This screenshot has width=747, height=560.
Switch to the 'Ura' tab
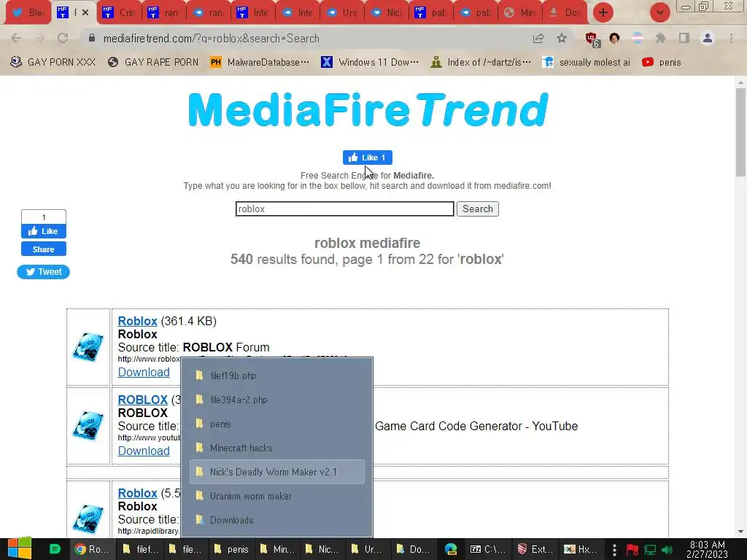coord(343,13)
